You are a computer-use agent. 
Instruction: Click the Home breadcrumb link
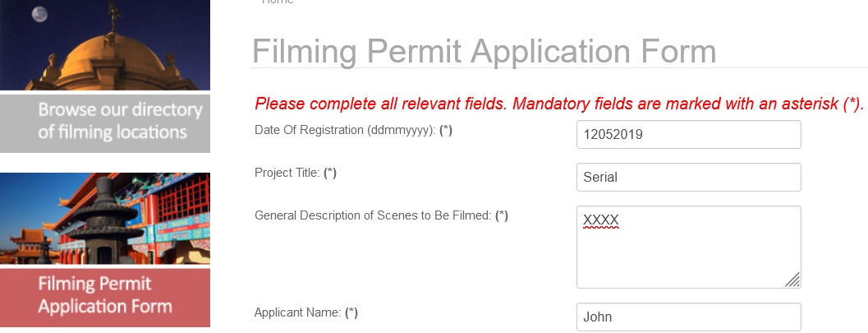point(278,2)
